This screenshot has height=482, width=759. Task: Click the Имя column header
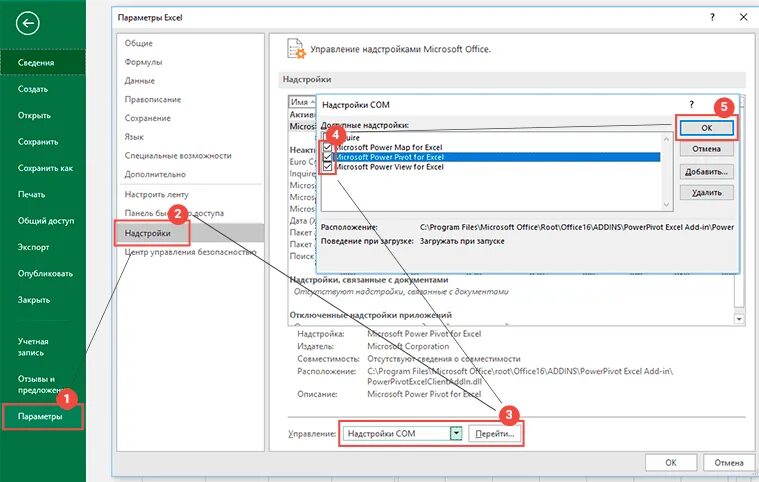click(302, 102)
